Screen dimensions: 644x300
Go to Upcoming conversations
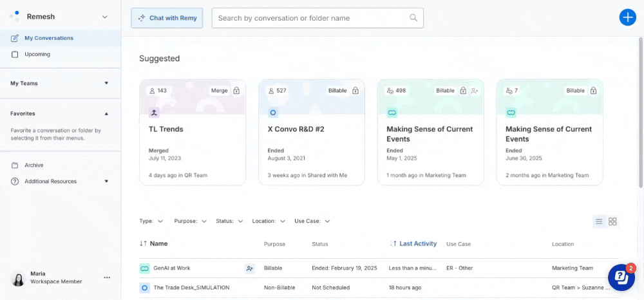pyautogui.click(x=37, y=54)
